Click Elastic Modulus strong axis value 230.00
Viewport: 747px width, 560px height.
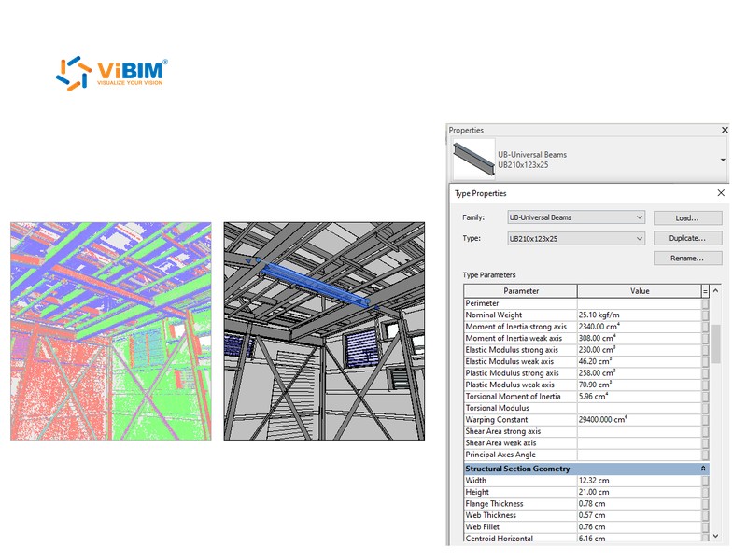click(x=640, y=350)
